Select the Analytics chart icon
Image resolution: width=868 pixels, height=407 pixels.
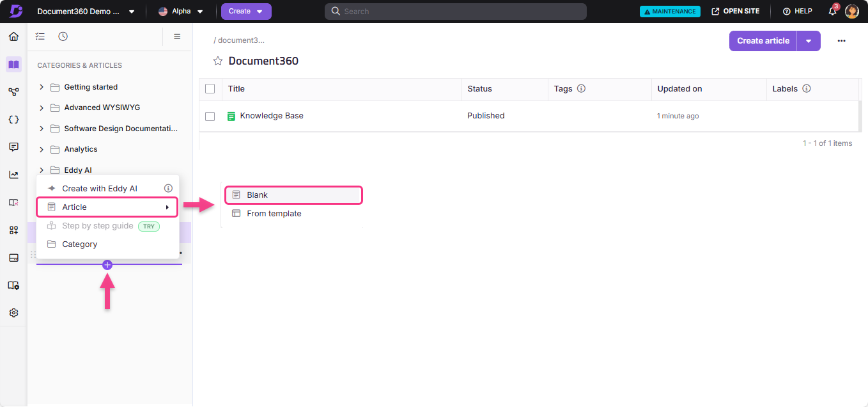coord(13,174)
